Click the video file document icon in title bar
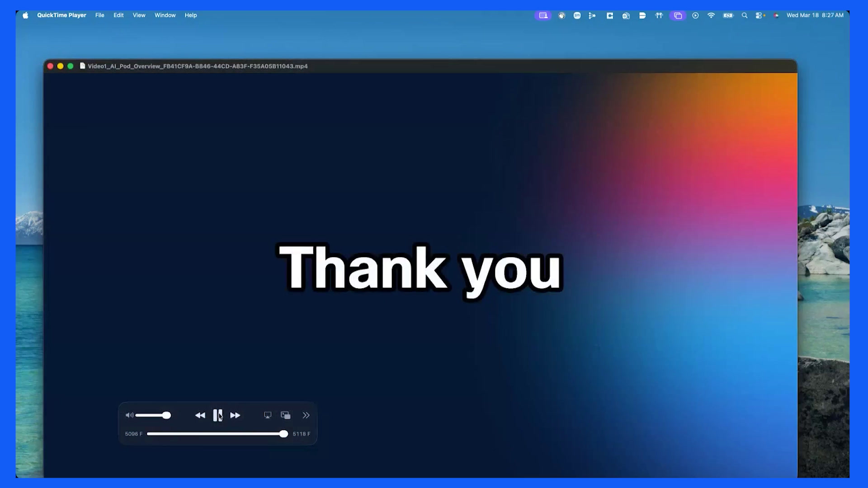This screenshot has height=488, width=868. (82, 66)
